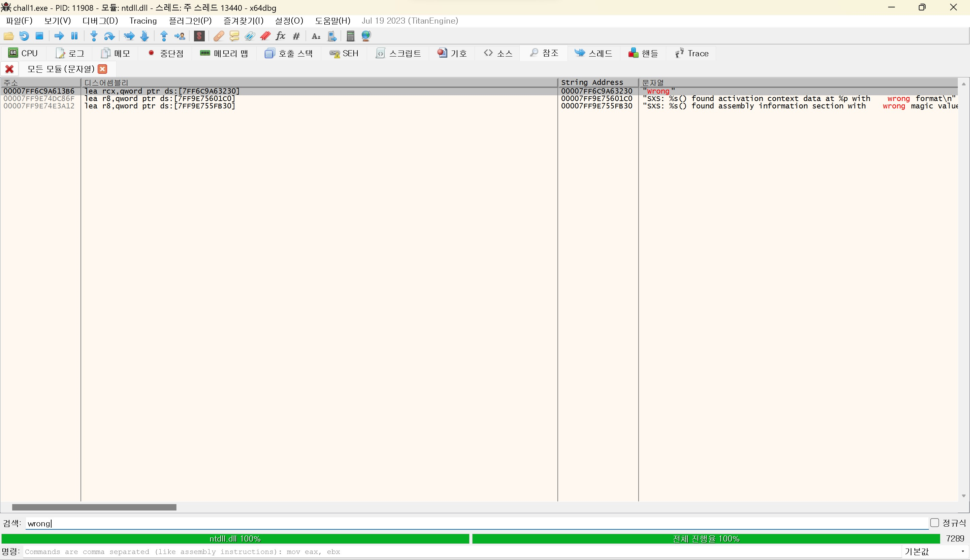Switch to the 중단점 breakpoints tab
Screen dimensions: 970x560
[x=166, y=54]
